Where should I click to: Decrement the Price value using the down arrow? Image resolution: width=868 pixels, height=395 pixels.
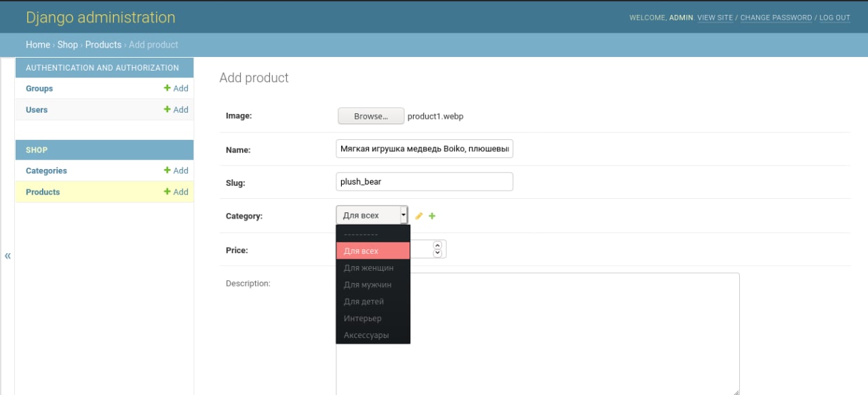point(437,254)
